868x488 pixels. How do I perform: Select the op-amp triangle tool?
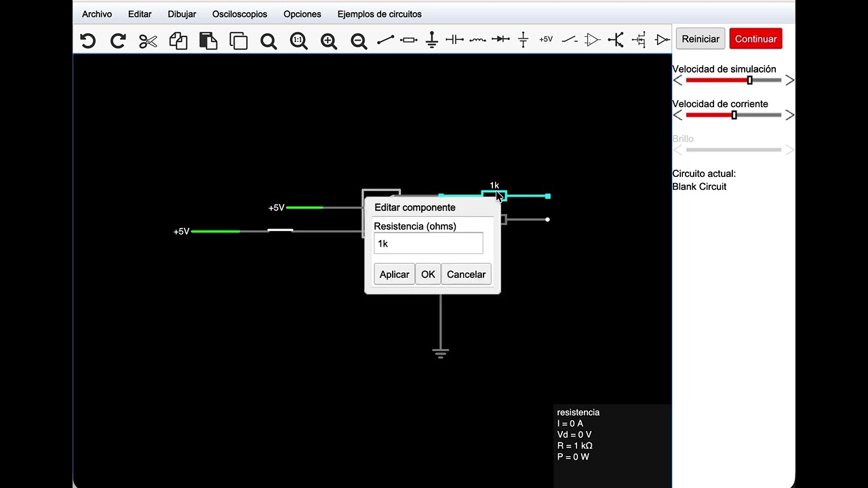593,40
